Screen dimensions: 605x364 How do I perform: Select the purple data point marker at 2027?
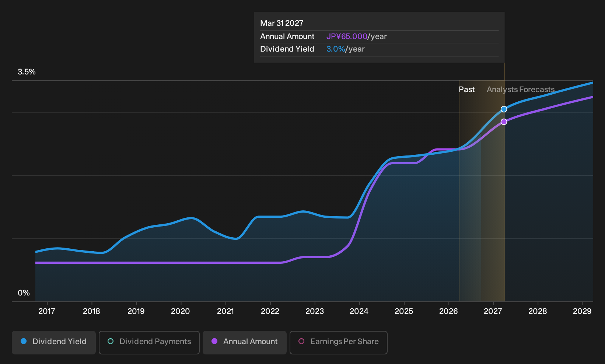(x=504, y=122)
